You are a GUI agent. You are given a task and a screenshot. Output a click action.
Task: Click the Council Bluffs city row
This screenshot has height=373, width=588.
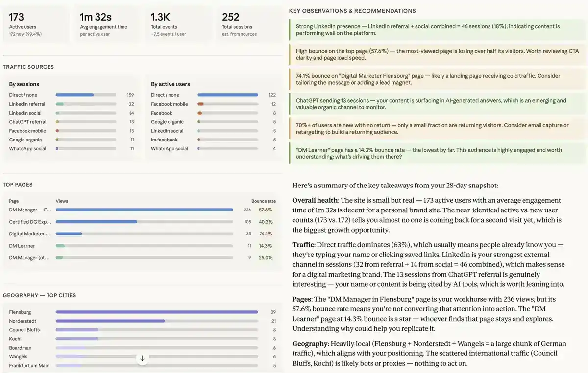(x=143, y=330)
